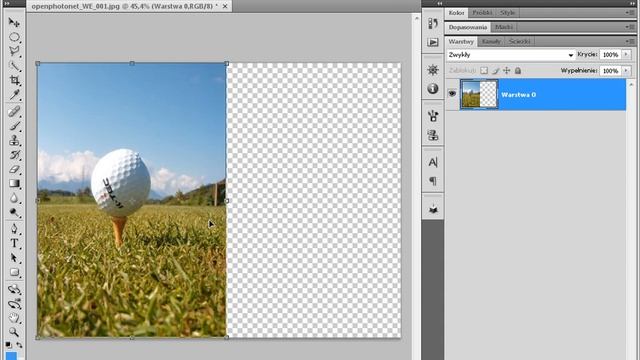Open the Info panel icon

433,89
